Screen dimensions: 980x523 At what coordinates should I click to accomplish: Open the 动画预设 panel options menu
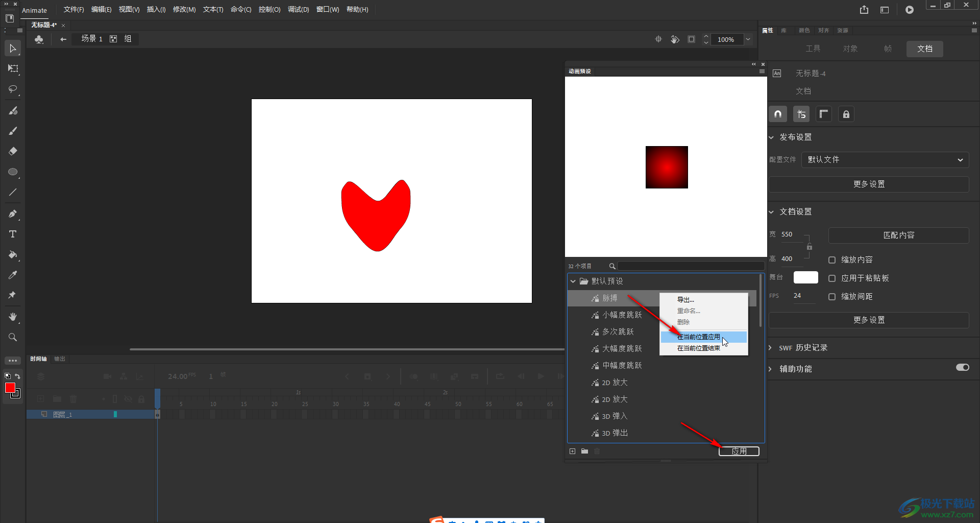click(762, 72)
